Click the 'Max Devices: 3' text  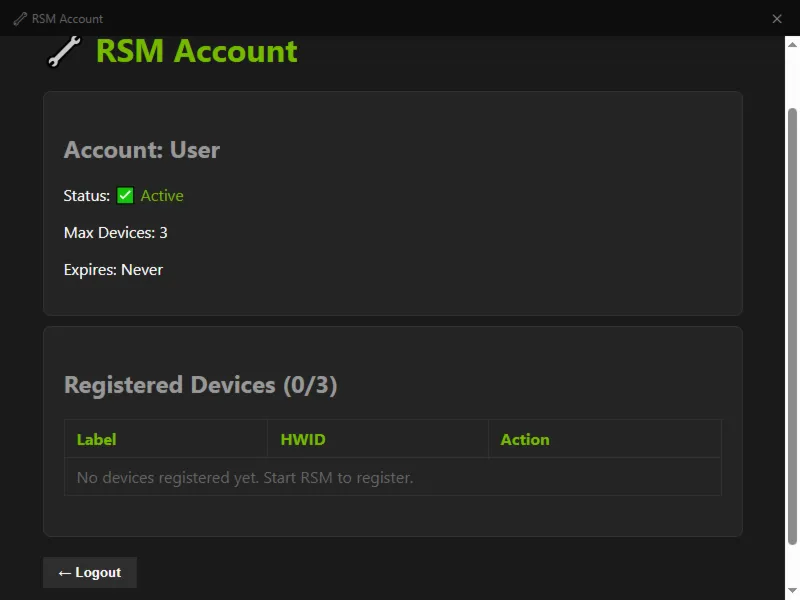click(x=115, y=233)
